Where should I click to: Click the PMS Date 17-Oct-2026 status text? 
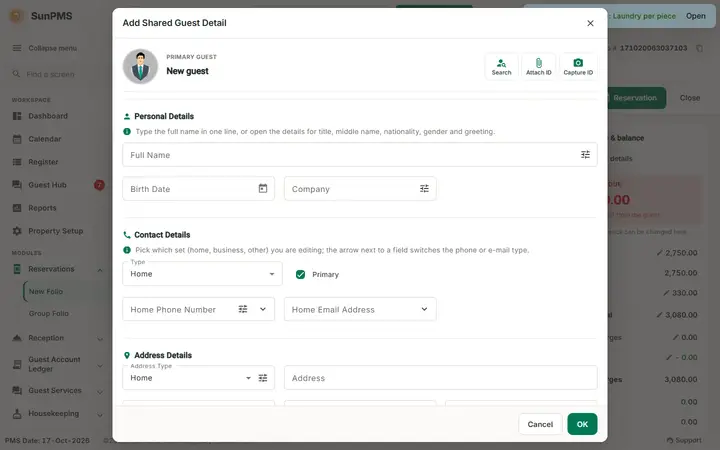[x=47, y=440]
